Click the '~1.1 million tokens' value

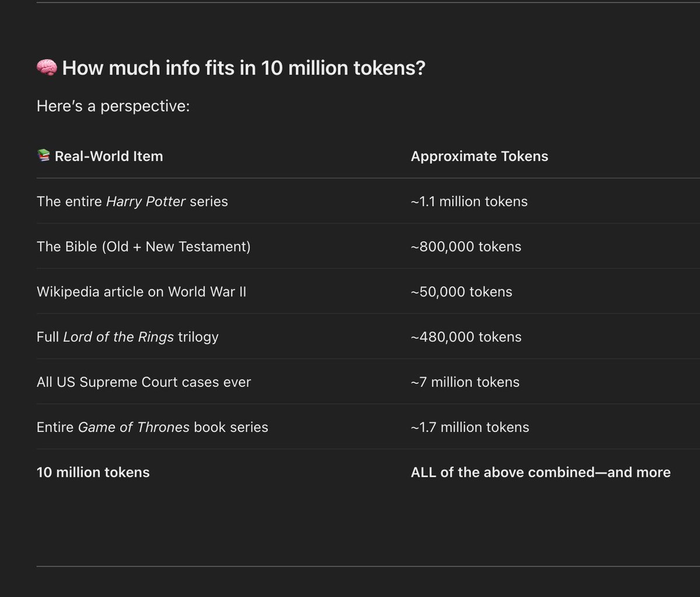[x=469, y=201]
